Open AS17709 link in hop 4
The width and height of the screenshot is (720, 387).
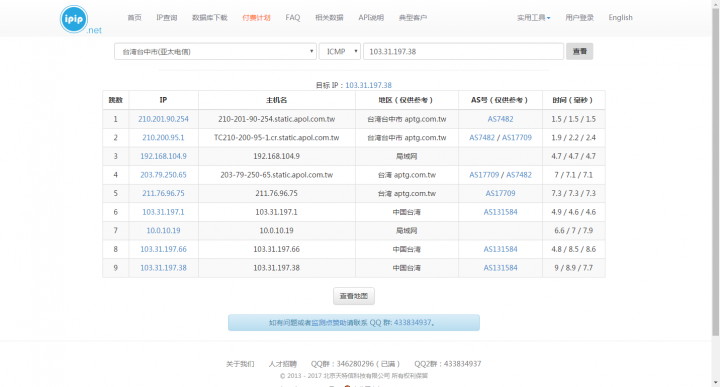[x=484, y=174]
